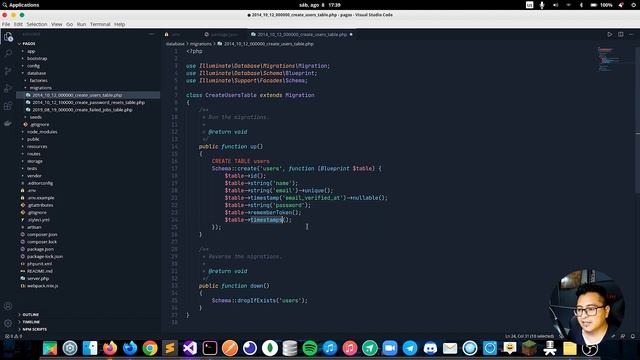
Task: Switch to the create_users_table.php editor tab
Action: point(302,35)
